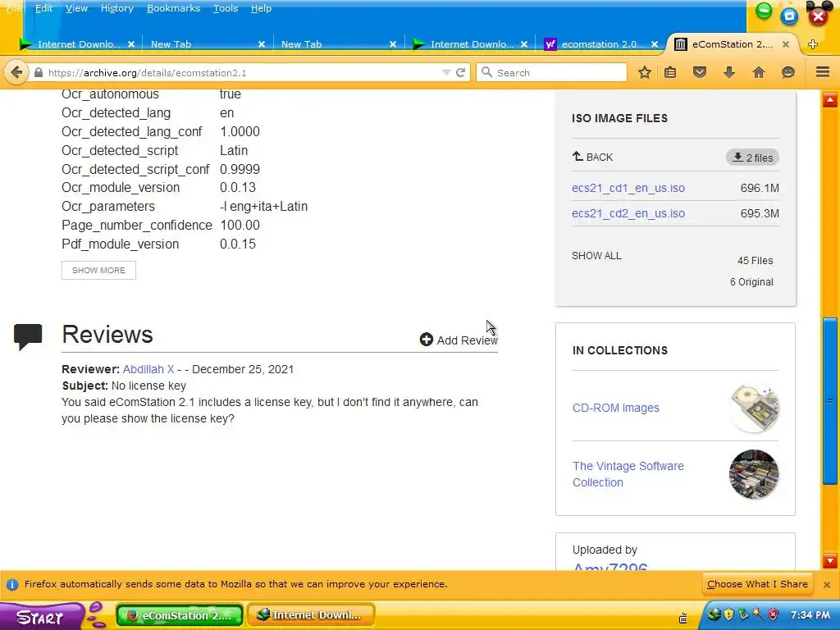Click the yellow shield tray icon

[x=728, y=614]
